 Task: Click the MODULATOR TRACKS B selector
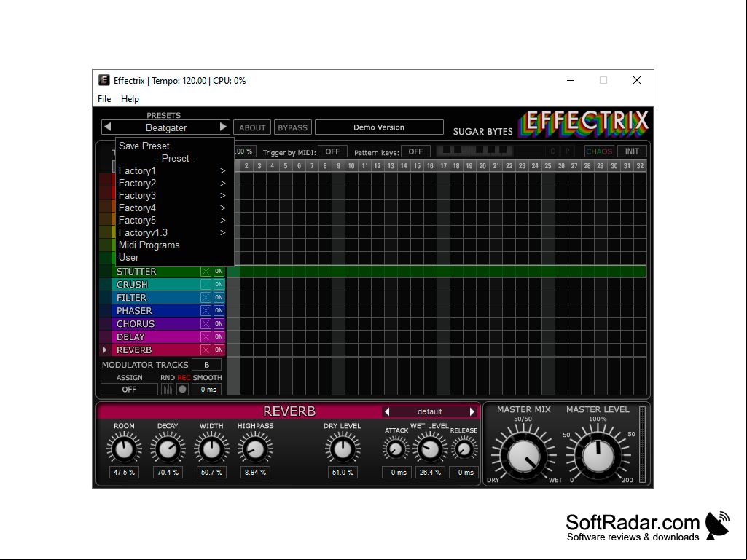(206, 365)
